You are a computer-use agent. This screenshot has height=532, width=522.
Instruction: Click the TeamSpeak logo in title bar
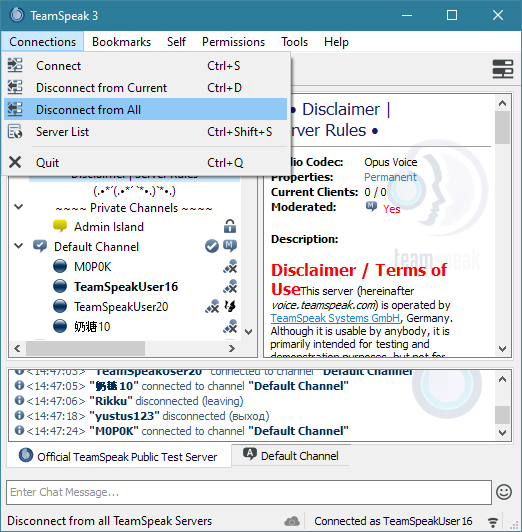pyautogui.click(x=17, y=15)
